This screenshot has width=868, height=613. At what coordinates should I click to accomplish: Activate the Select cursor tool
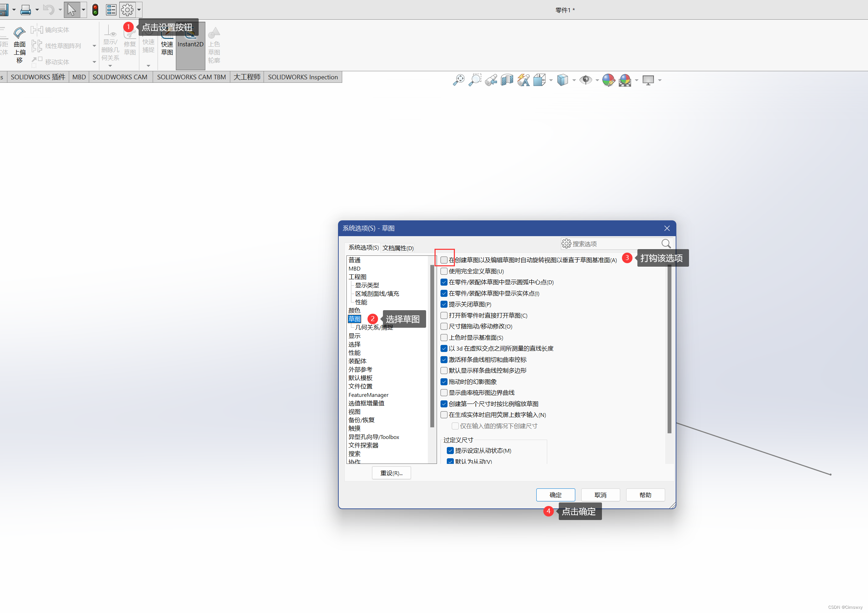point(72,10)
